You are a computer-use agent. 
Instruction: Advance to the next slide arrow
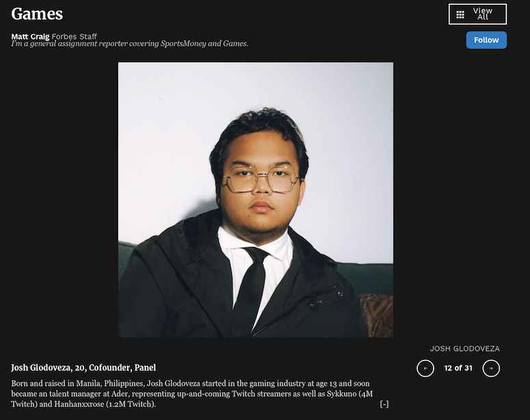tap(491, 368)
